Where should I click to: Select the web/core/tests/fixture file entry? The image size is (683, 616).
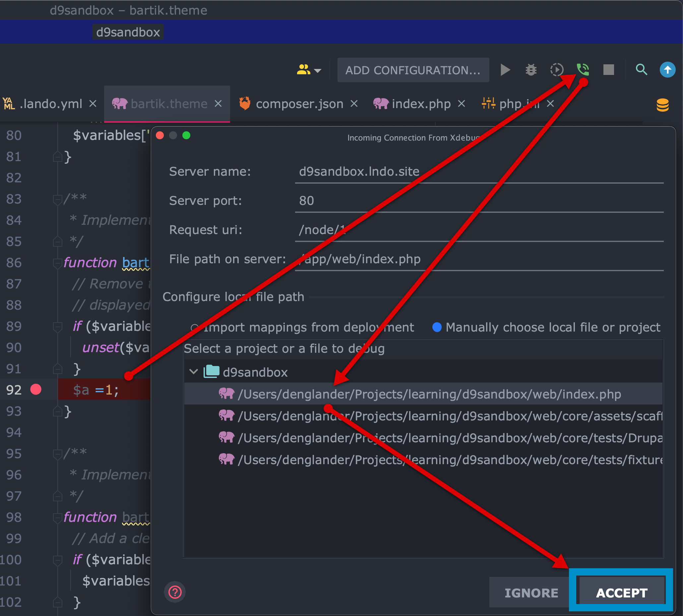coord(423,460)
